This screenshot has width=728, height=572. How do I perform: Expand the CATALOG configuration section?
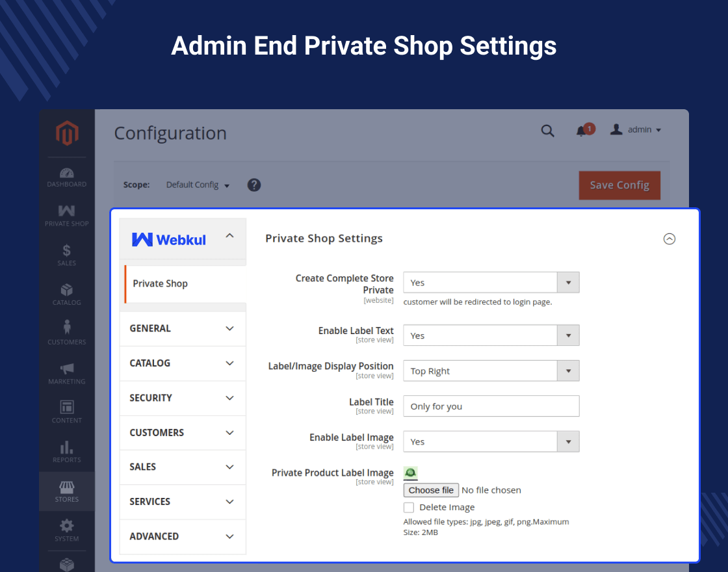coord(183,363)
